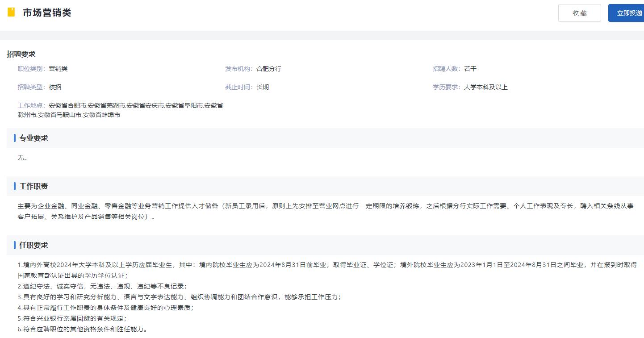Viewport: 644px width, 338px height.
Task: Click the 专业要求 section header
Action: [33, 138]
